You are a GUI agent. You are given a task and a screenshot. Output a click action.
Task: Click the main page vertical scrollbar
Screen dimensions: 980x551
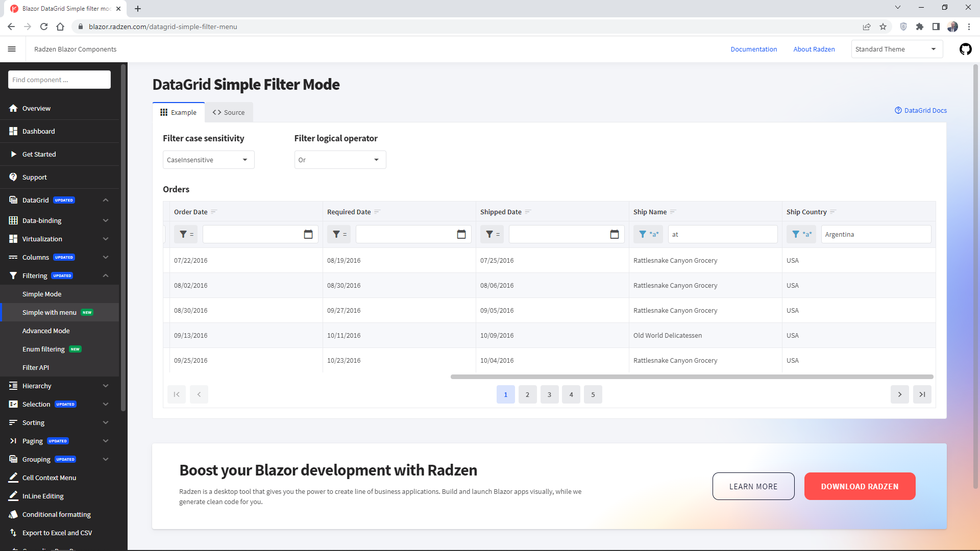pyautogui.click(x=976, y=275)
